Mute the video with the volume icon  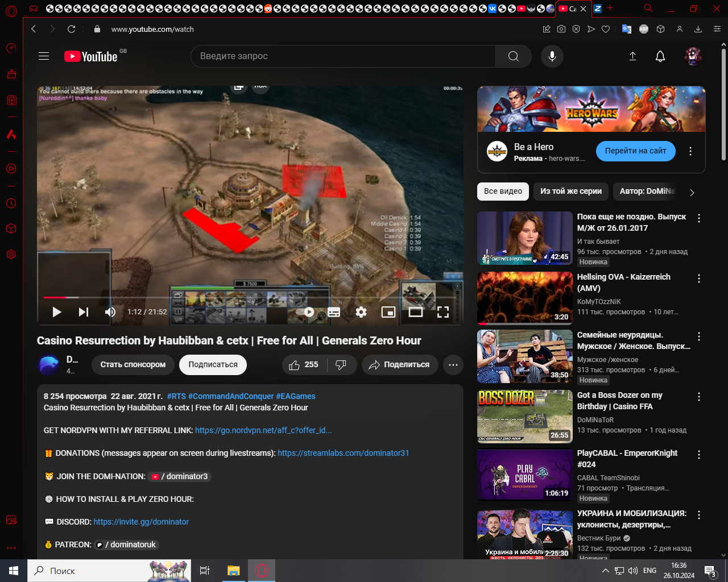point(110,312)
